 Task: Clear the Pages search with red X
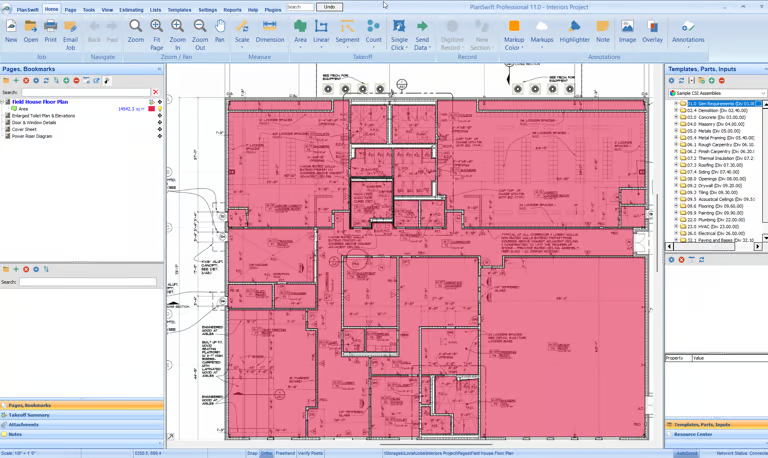click(x=156, y=92)
